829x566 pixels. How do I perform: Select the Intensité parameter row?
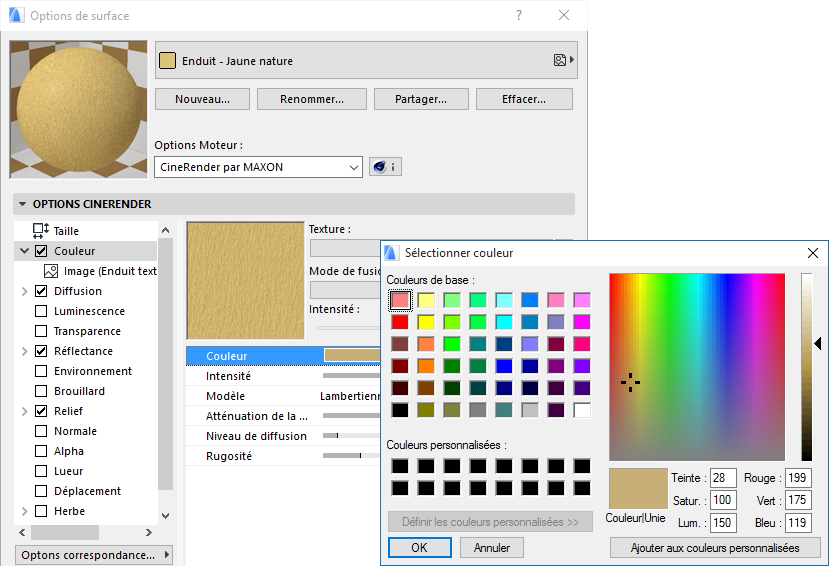click(x=283, y=376)
